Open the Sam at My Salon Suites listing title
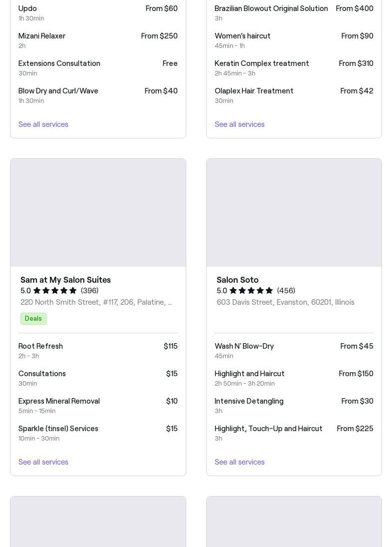392x547 pixels. 65,280
